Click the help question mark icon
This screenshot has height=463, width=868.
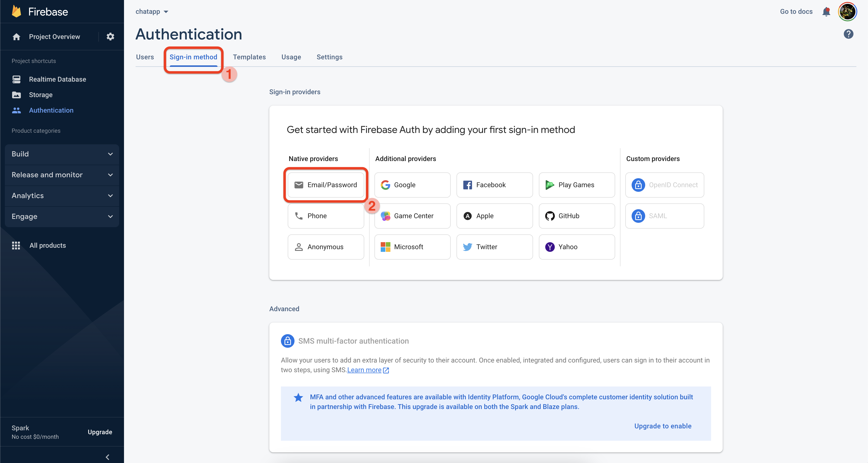[848, 34]
